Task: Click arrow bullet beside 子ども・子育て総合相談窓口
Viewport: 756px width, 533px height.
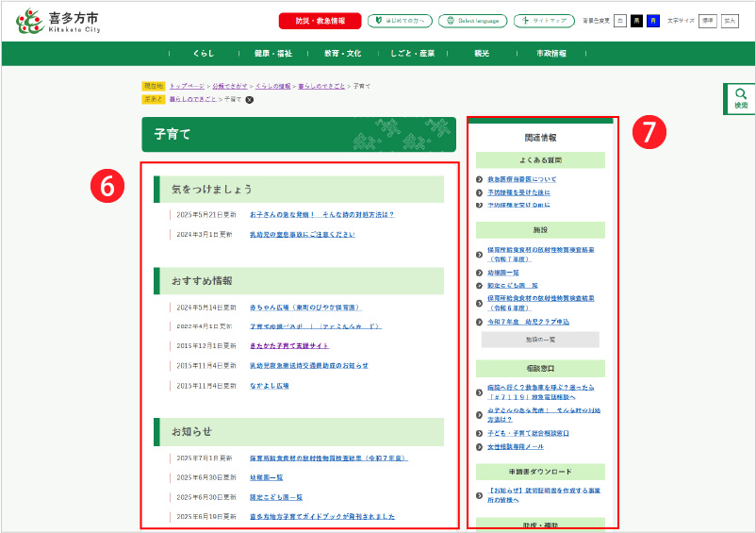Action: click(x=479, y=433)
